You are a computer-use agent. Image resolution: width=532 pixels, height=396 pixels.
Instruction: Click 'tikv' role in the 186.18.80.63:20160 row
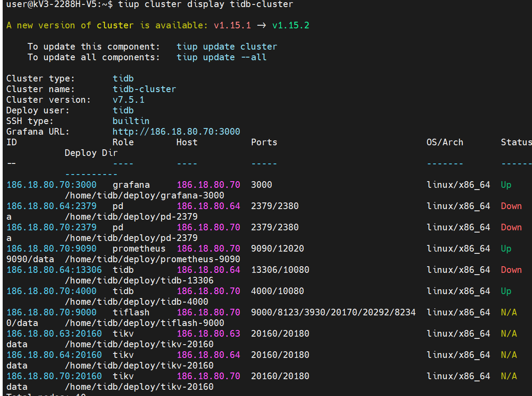(123, 334)
